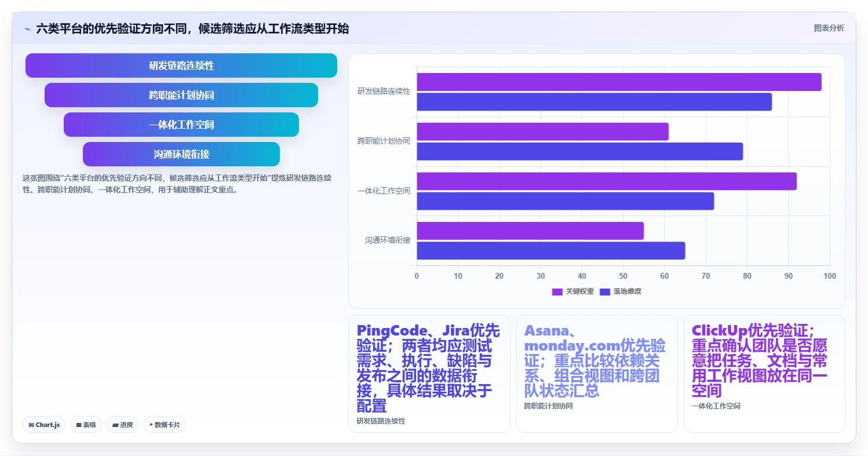Click the 研发链路连续性 y-axis label in chart
The height and width of the screenshot is (456, 868).
click(384, 92)
